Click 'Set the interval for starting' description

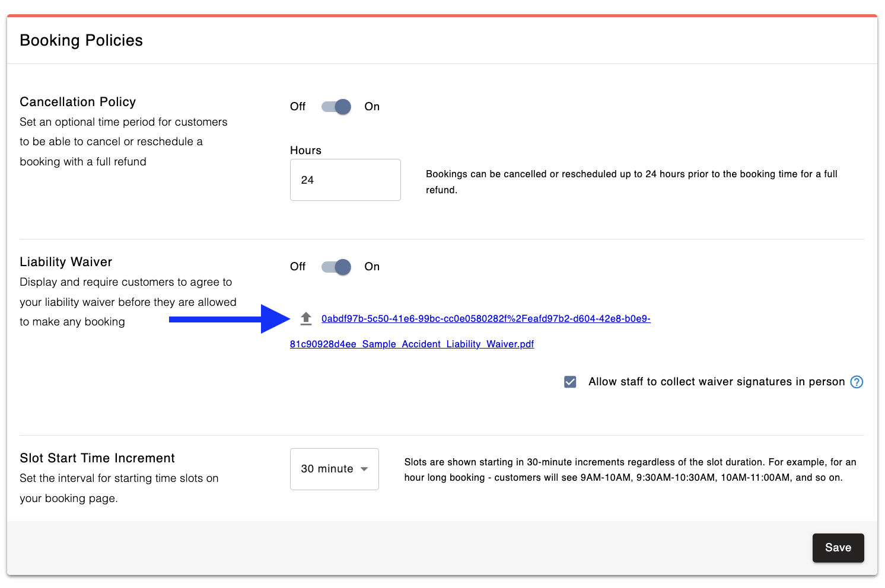click(x=119, y=488)
